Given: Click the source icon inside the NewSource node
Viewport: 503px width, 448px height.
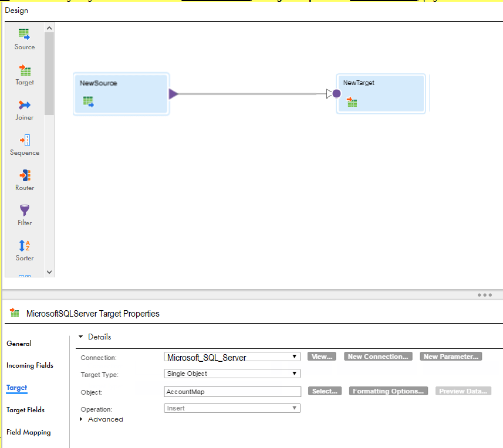Looking at the screenshot, I should point(89,101).
